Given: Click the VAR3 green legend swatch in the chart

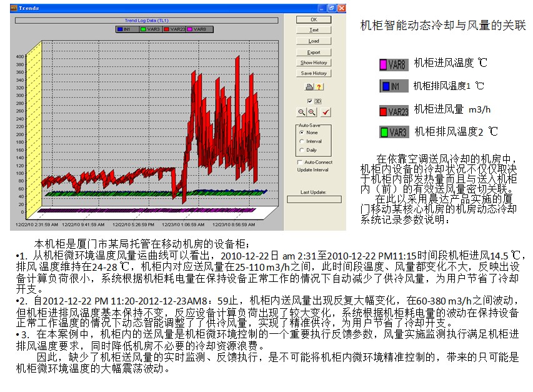Looking at the screenshot, I should [144, 29].
